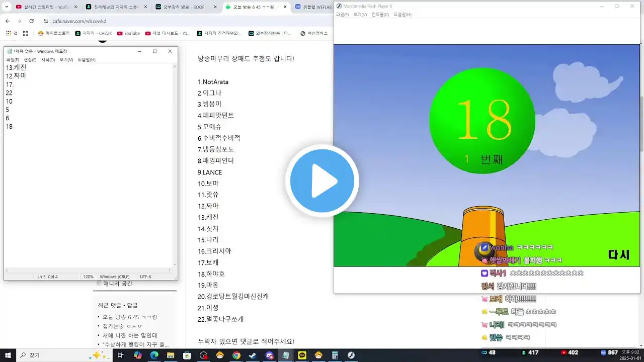644x362 pixels.
Task: Open Flash Player 컨트롤(C) menu
Action: 380,15
